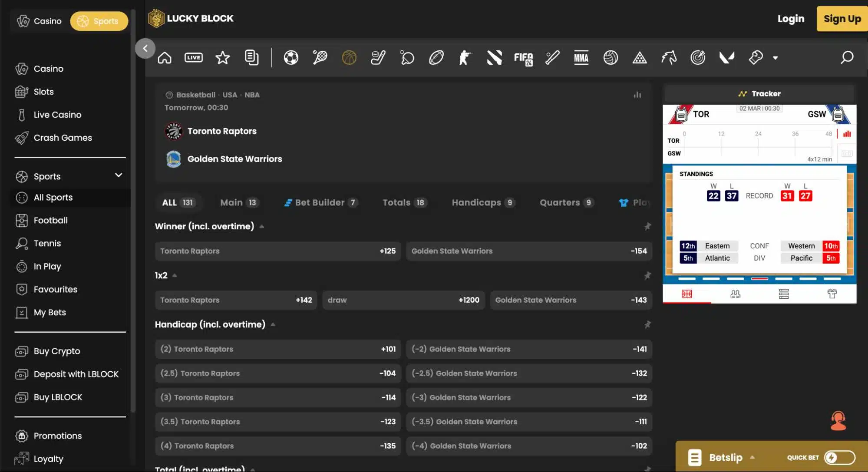The width and height of the screenshot is (868, 472).
Task: Open tracker standings table tab
Action: click(784, 294)
